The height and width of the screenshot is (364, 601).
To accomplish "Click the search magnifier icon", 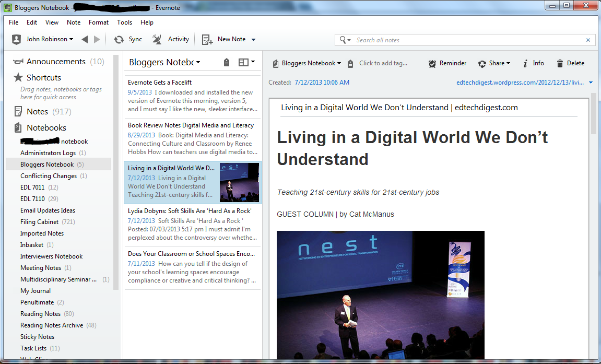I will click(x=343, y=40).
